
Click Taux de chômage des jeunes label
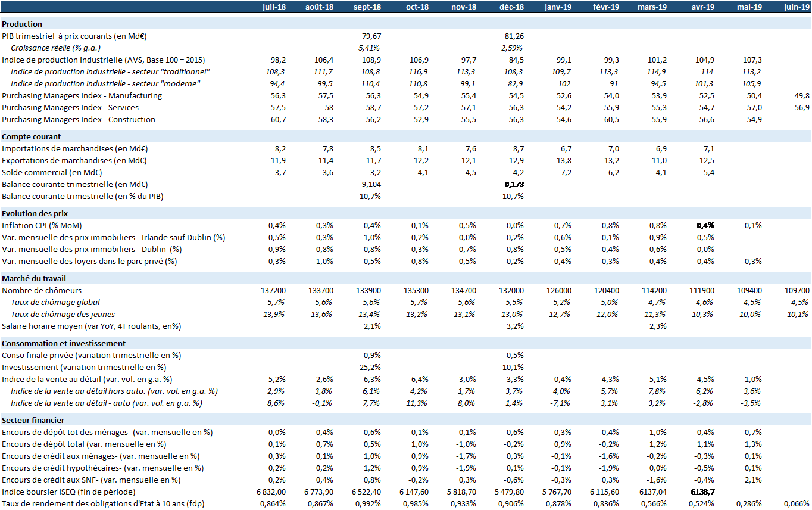pos(63,314)
